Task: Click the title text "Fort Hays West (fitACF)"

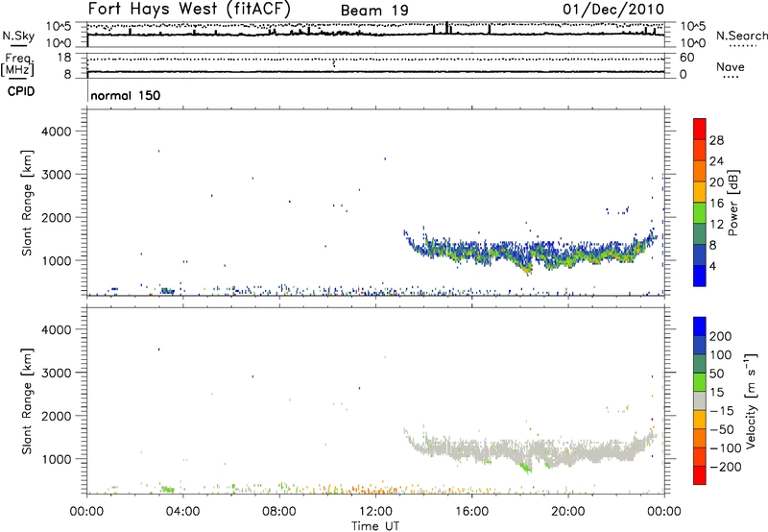Action: pyautogui.click(x=189, y=9)
